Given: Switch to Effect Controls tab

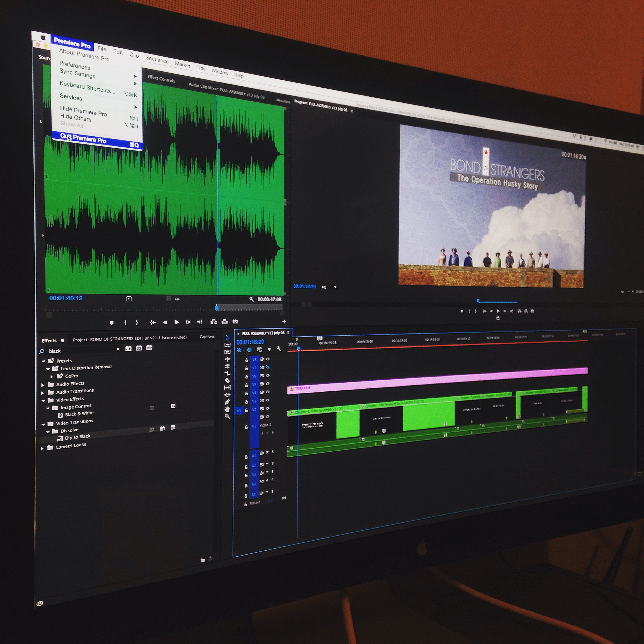Looking at the screenshot, I should (x=161, y=79).
